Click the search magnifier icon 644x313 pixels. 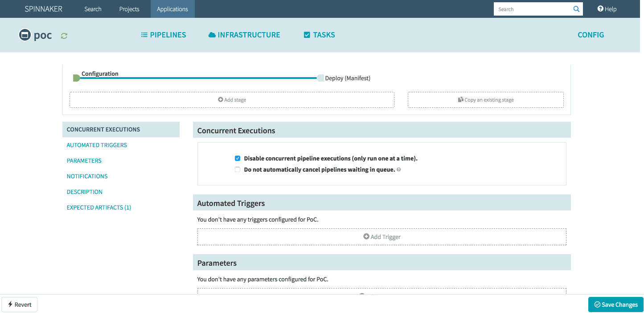point(576,9)
